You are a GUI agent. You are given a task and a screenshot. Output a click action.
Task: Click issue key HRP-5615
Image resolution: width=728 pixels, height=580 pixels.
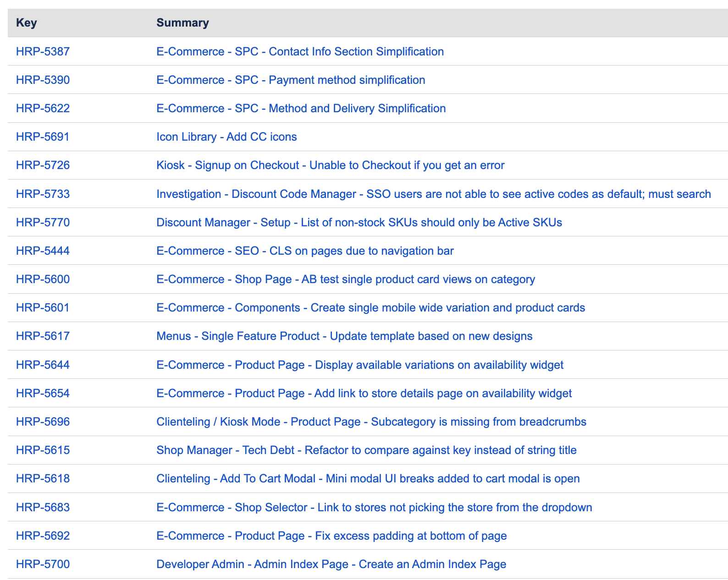pyautogui.click(x=43, y=450)
